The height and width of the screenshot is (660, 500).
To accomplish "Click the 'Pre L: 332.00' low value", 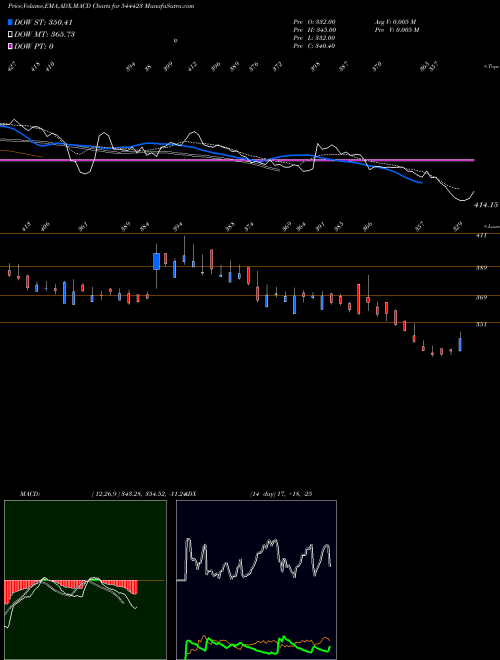I will click(x=314, y=38).
